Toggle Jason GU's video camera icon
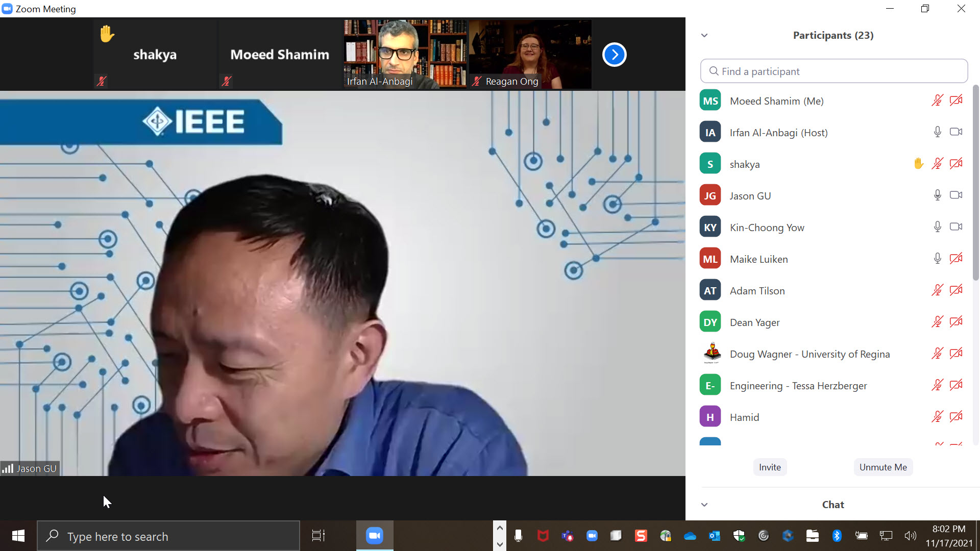Screen dimensions: 980x551 (x=956, y=195)
